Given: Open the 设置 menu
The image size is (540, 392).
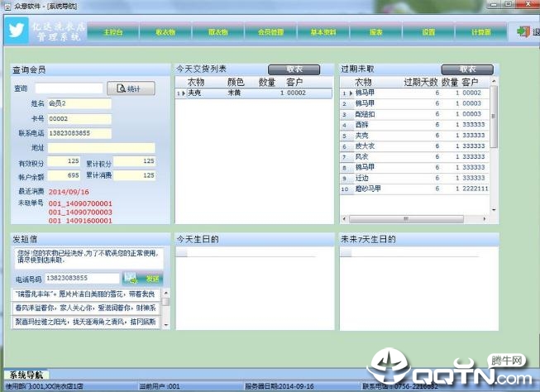Looking at the screenshot, I should pyautogui.click(x=428, y=32).
